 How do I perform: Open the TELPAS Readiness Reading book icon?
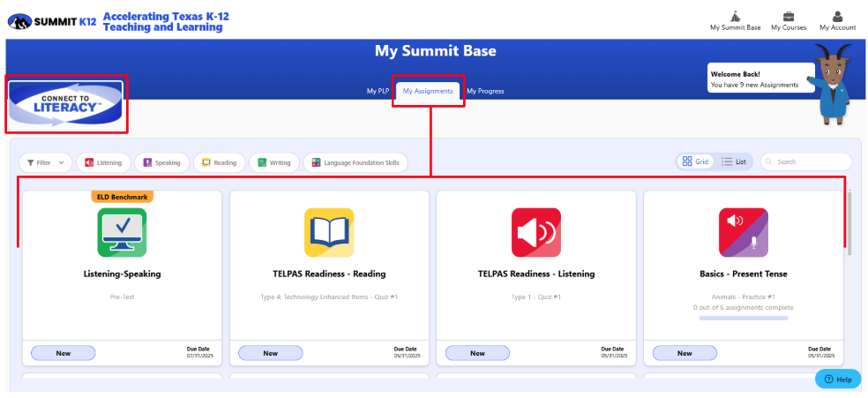click(x=329, y=232)
